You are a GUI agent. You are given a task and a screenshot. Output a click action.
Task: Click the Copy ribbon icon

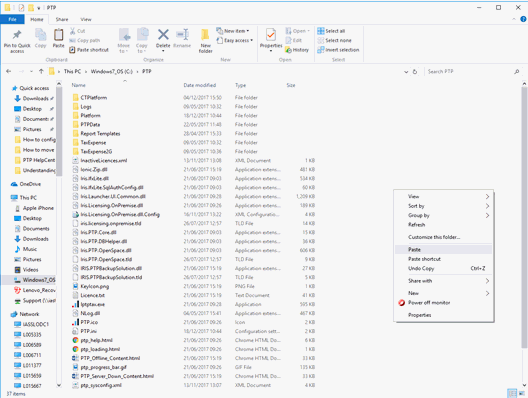coord(40,35)
